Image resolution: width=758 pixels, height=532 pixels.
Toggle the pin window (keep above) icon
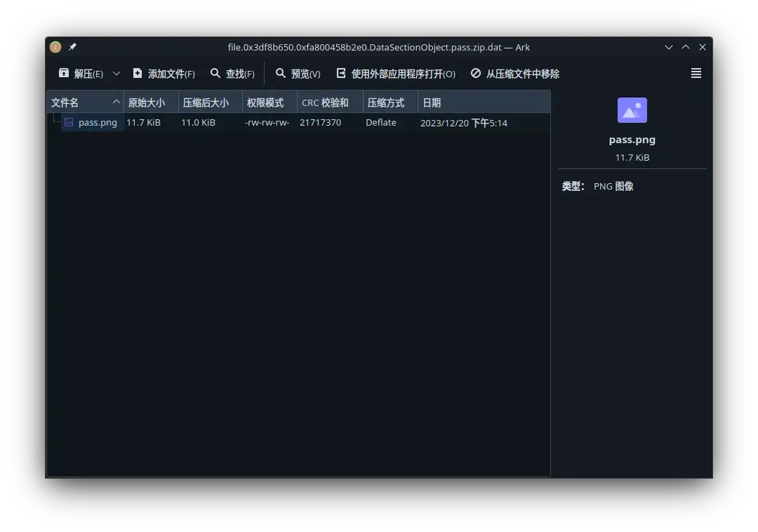(x=72, y=47)
